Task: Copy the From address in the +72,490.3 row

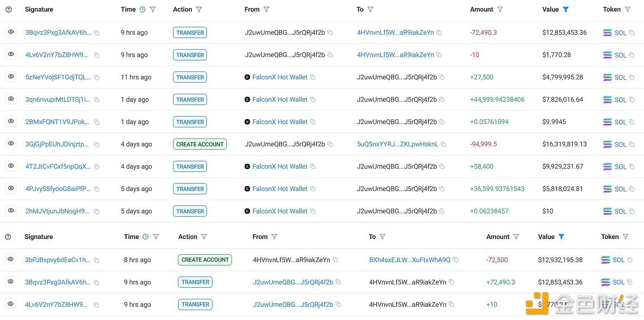Action: coord(338,282)
